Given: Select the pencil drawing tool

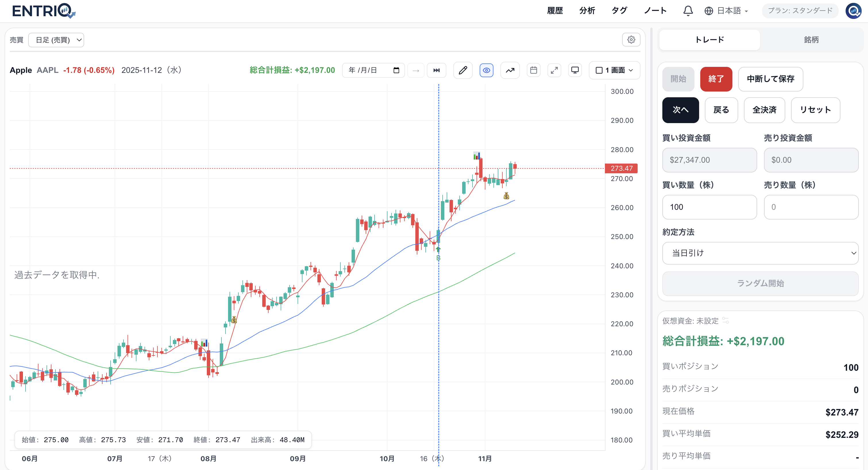Looking at the screenshot, I should pos(463,70).
